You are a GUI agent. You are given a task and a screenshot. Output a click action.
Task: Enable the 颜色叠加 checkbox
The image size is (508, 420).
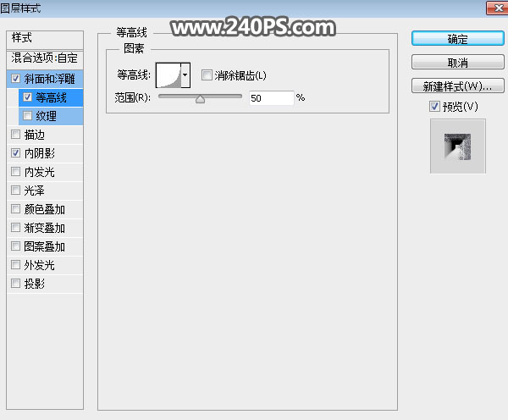point(15,209)
